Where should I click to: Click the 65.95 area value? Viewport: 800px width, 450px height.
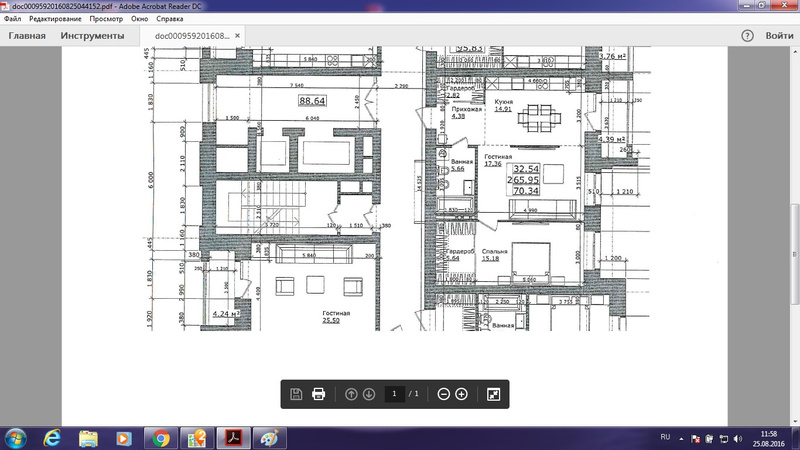point(526,180)
